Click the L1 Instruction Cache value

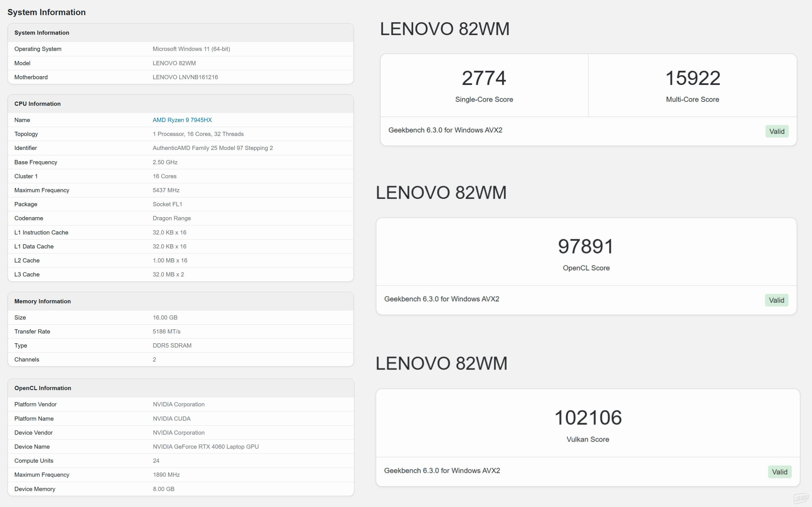[x=169, y=232]
